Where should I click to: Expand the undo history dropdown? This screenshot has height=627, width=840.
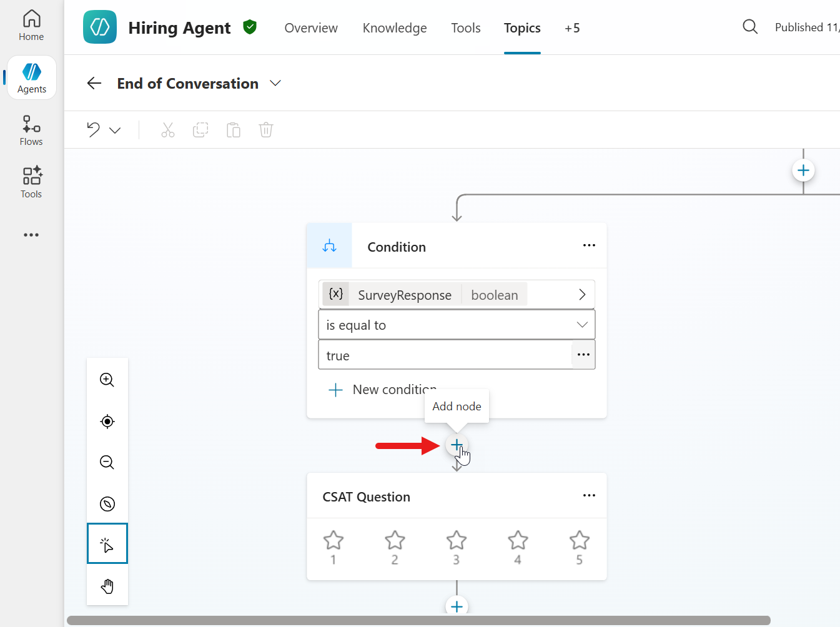(115, 130)
